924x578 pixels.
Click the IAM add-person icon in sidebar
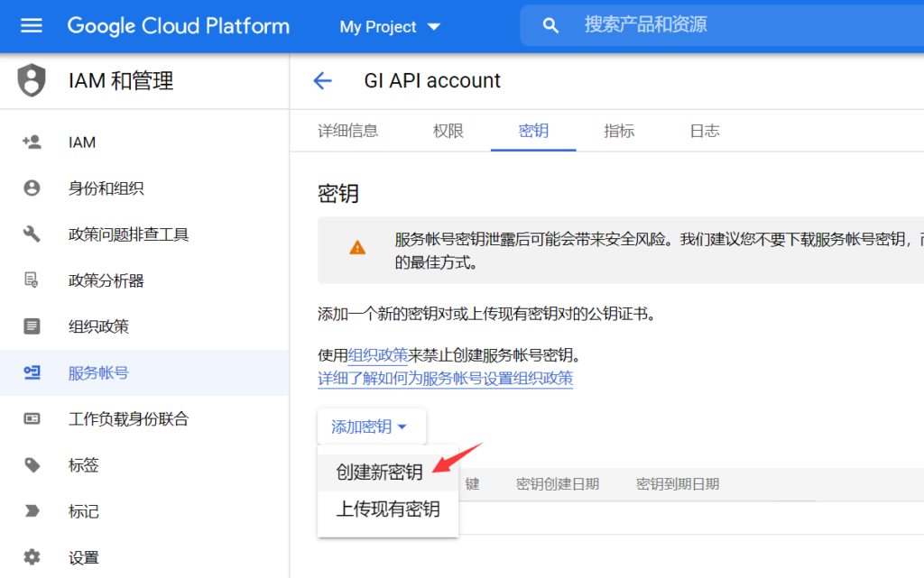[x=32, y=142]
